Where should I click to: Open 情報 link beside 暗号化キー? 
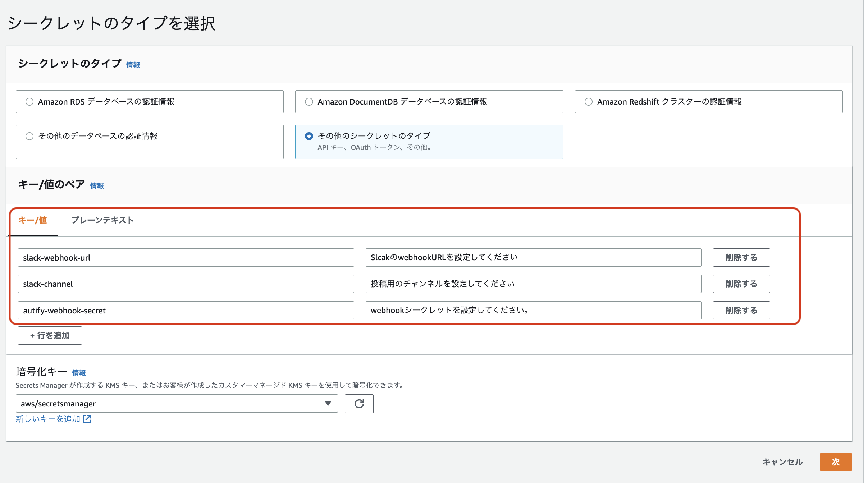(79, 373)
